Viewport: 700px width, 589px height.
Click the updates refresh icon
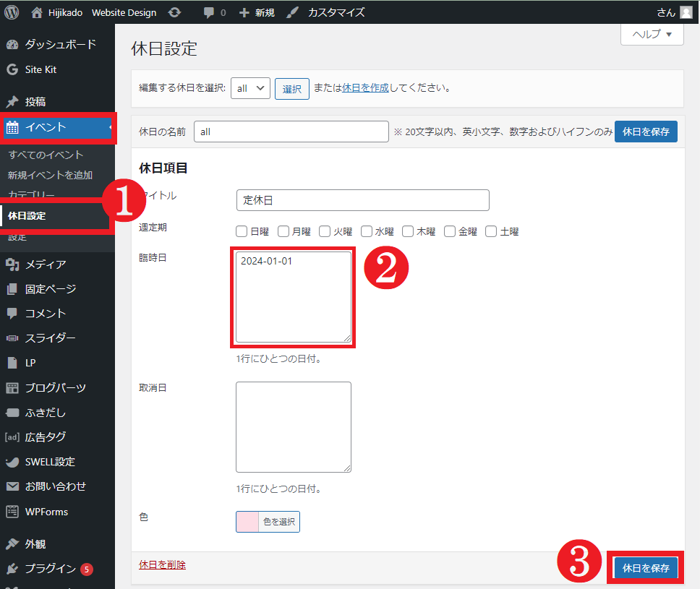(x=174, y=12)
